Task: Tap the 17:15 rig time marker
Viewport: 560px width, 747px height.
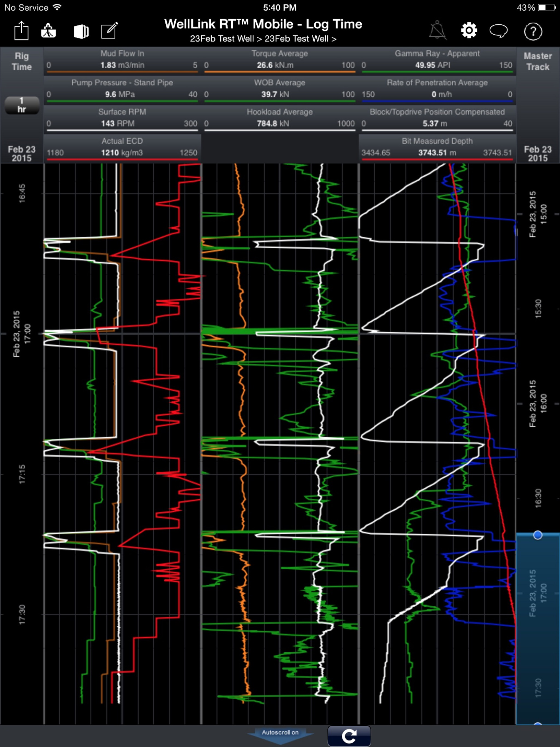Action: [x=22, y=474]
